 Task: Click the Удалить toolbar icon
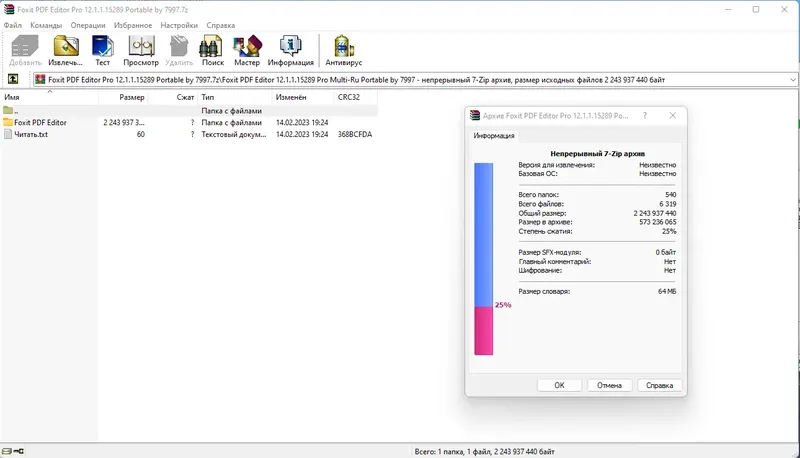[179, 46]
